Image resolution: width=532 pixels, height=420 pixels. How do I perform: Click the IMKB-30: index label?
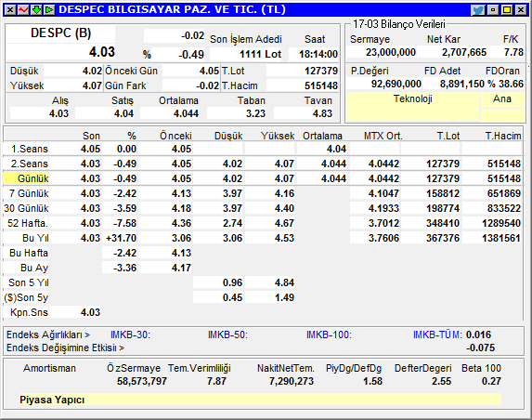pyautogui.click(x=130, y=335)
